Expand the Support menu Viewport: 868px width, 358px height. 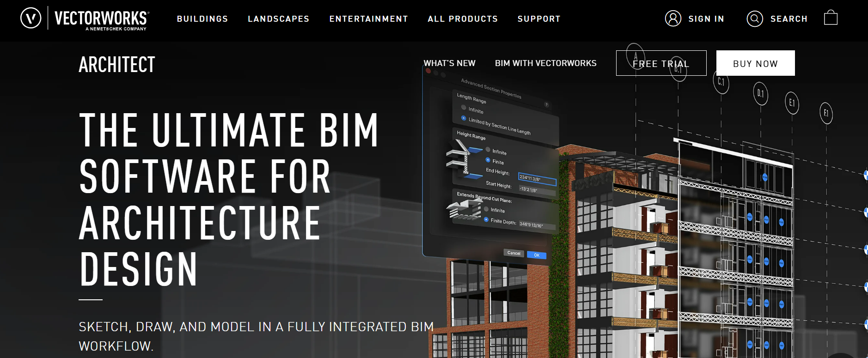[x=539, y=19]
